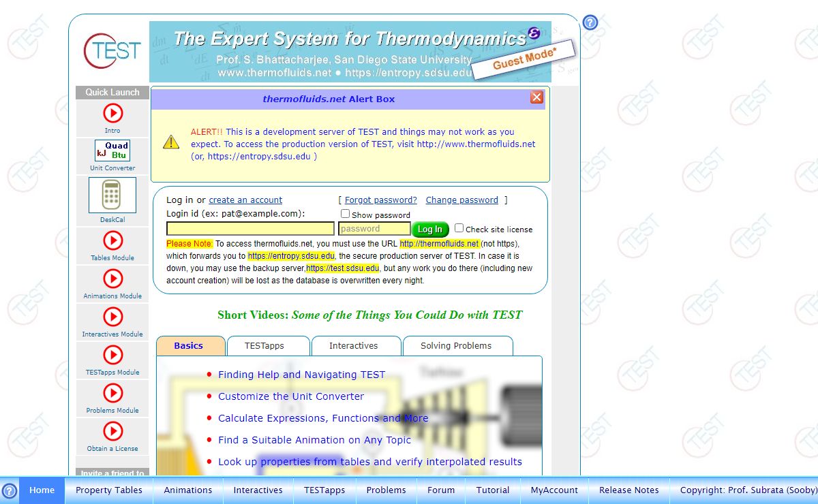Open Problems in bottom navigation bar
This screenshot has width=818, height=504.
(386, 490)
